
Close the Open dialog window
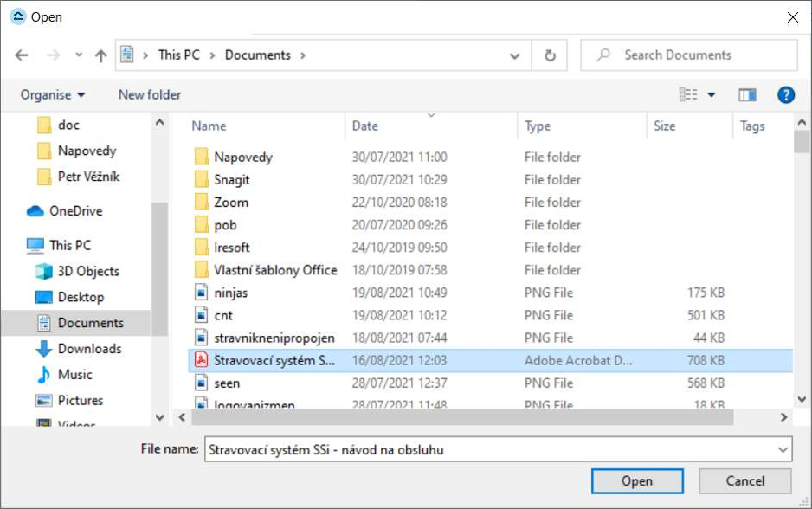792,17
